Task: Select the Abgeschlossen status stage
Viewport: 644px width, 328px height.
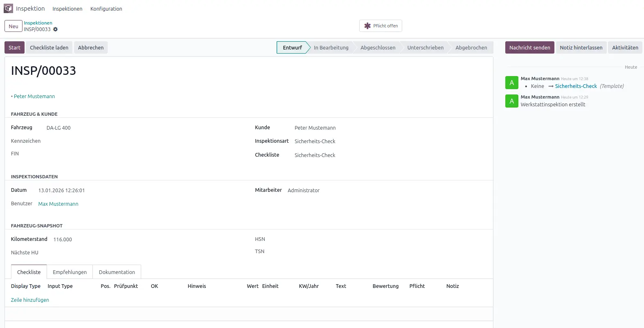Action: pyautogui.click(x=378, y=47)
